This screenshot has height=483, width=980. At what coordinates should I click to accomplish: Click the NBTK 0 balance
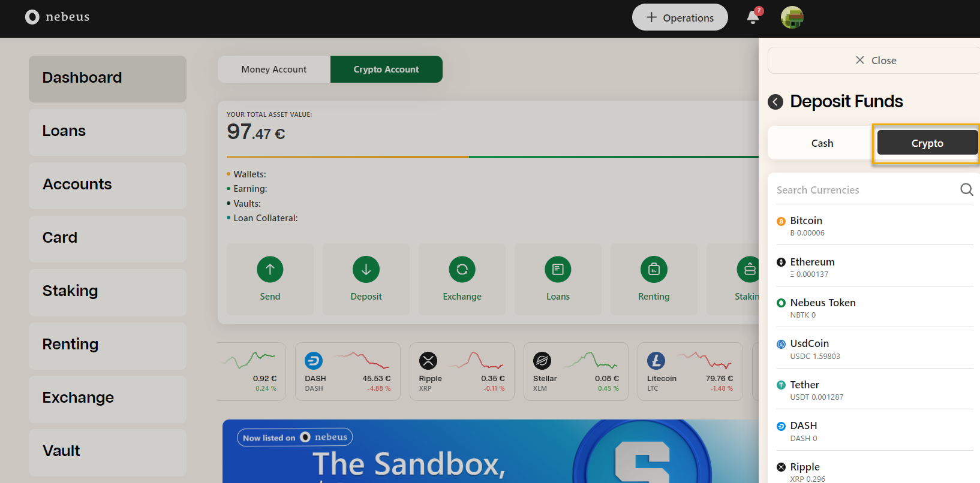[802, 315]
